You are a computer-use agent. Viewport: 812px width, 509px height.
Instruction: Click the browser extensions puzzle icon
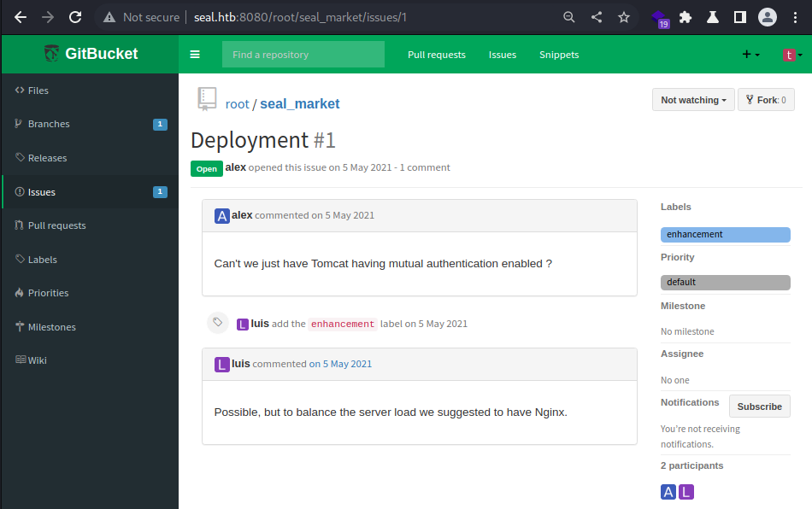(x=685, y=17)
